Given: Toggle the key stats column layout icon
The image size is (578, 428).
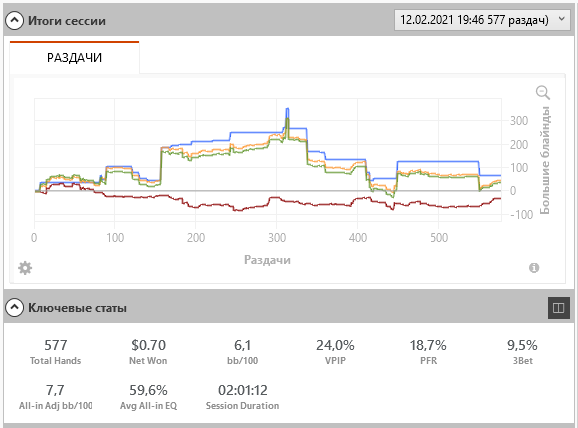Looking at the screenshot, I should [558, 307].
